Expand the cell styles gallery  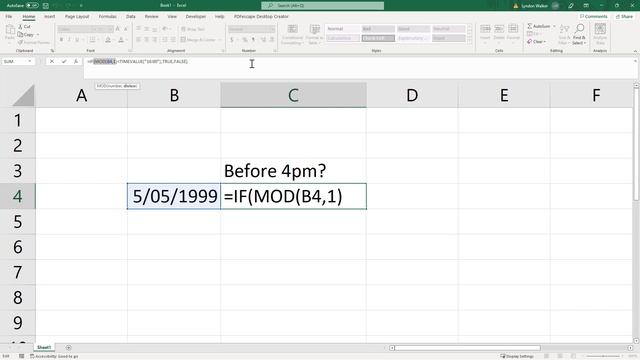[x=469, y=40]
